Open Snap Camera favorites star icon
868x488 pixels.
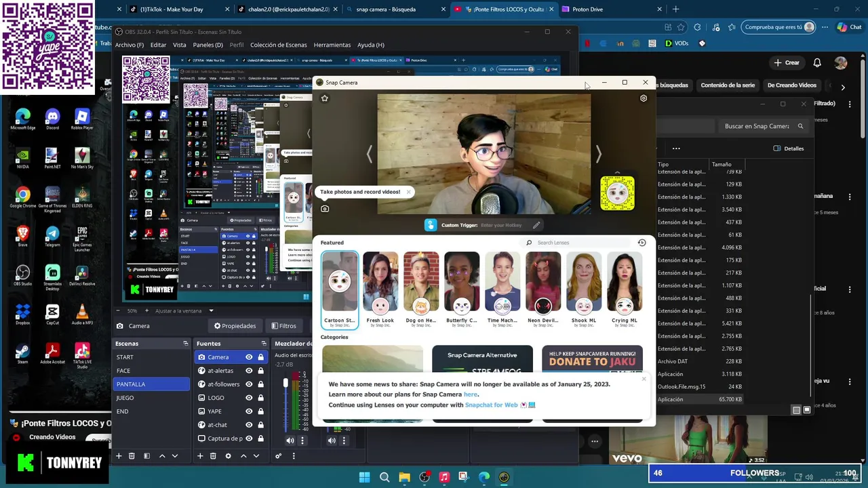tap(325, 98)
